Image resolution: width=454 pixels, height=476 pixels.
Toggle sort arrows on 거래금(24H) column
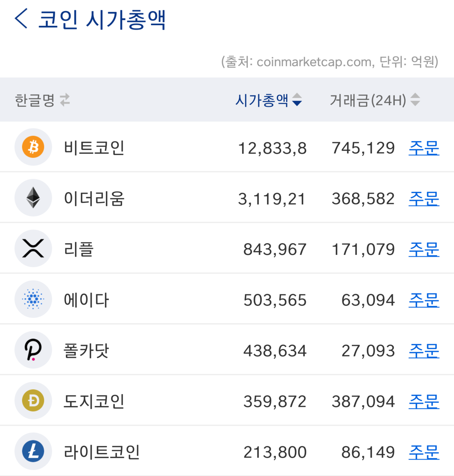(x=415, y=100)
